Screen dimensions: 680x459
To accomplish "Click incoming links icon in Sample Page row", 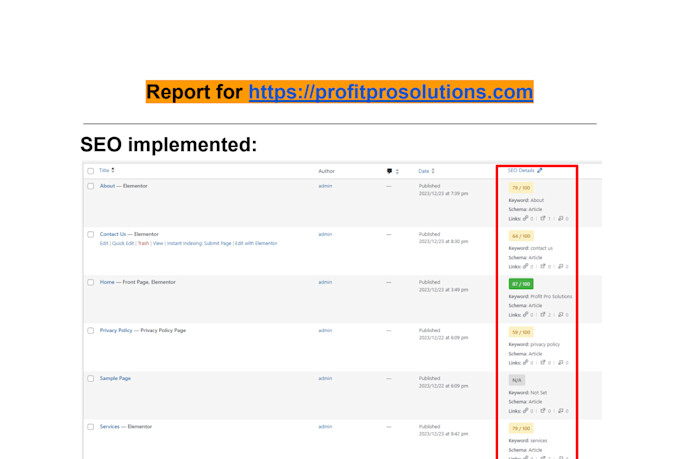I will (x=560, y=410).
